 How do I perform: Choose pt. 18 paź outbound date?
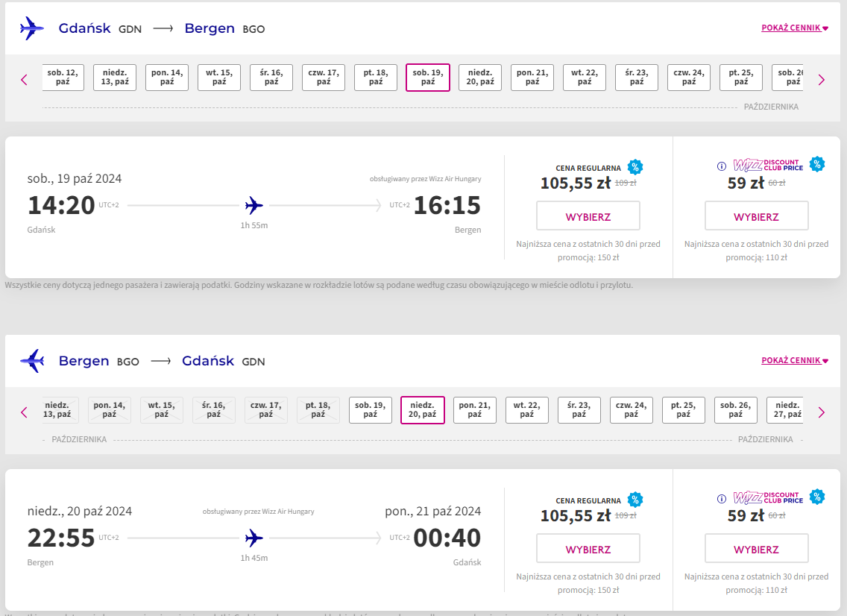376,78
